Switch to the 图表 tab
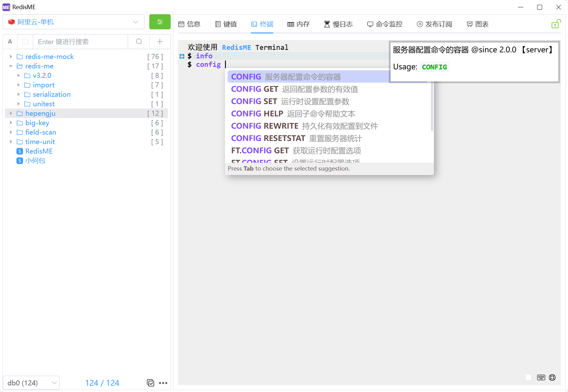Image resolution: width=568 pixels, height=392 pixels. [477, 24]
